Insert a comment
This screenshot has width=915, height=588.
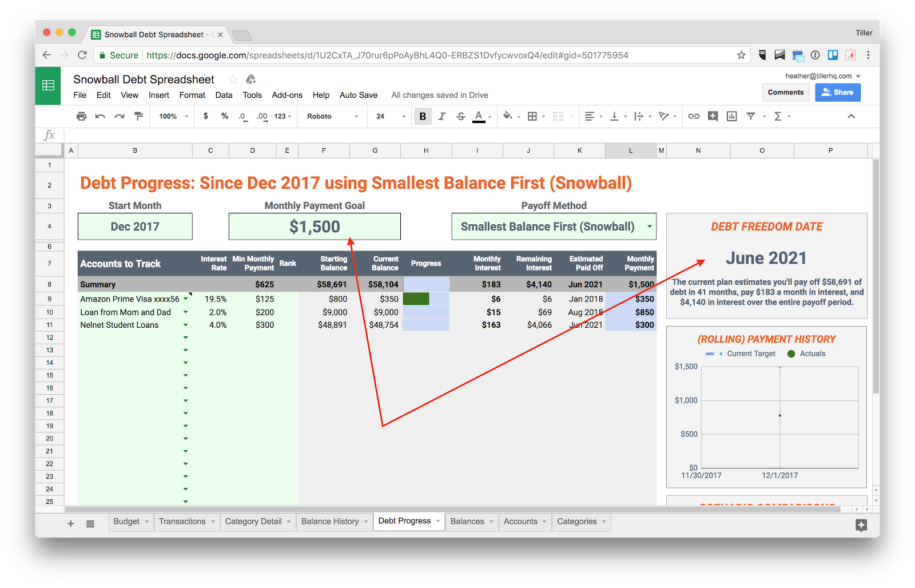click(713, 116)
